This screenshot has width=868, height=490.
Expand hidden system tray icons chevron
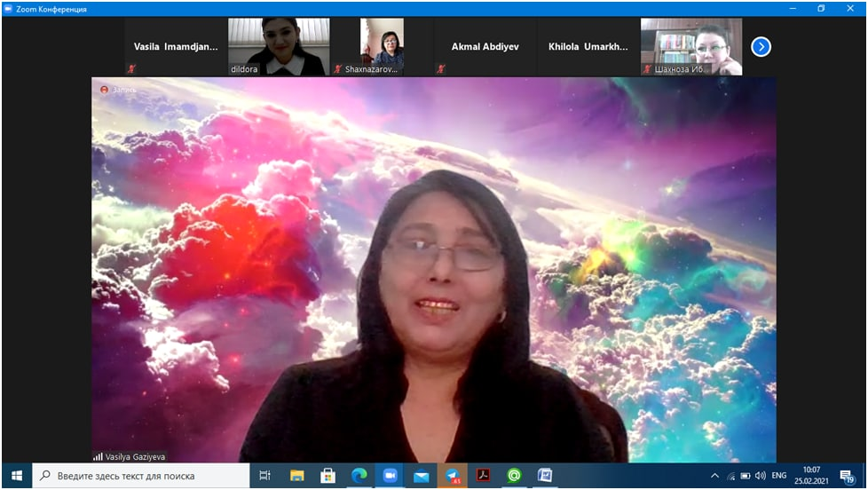(714, 476)
